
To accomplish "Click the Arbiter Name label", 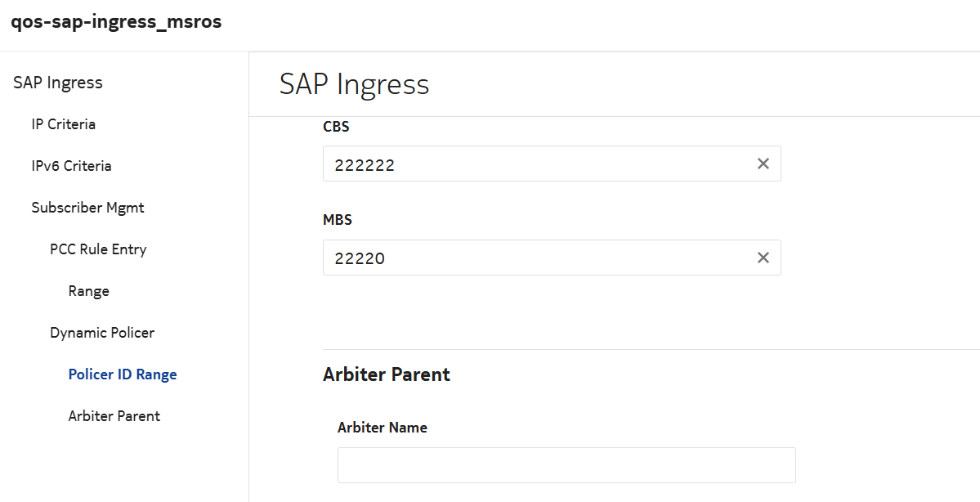I will (x=383, y=428).
